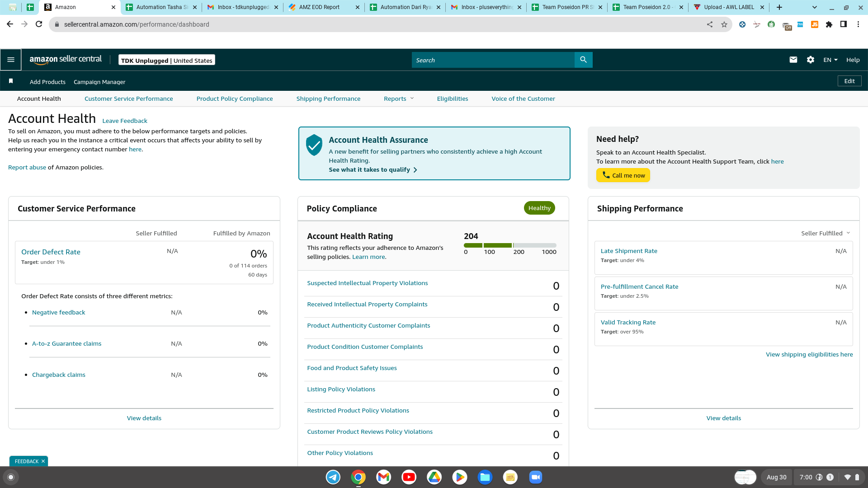Go to the Shipping Performance tab
The image size is (868, 488).
coord(328,99)
